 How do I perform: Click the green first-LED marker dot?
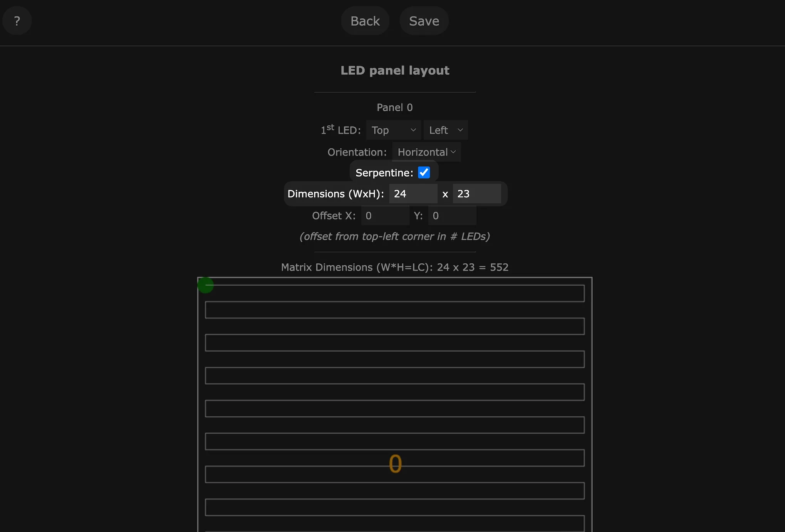pos(206,285)
